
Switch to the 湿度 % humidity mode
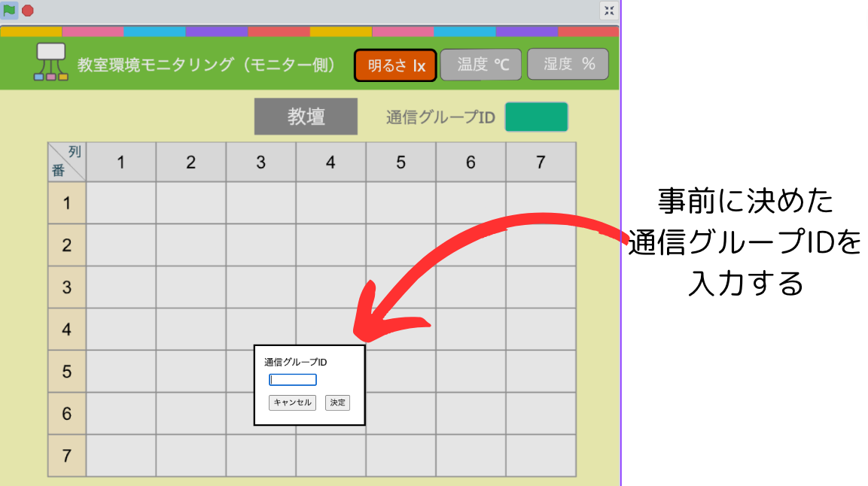click(x=568, y=64)
